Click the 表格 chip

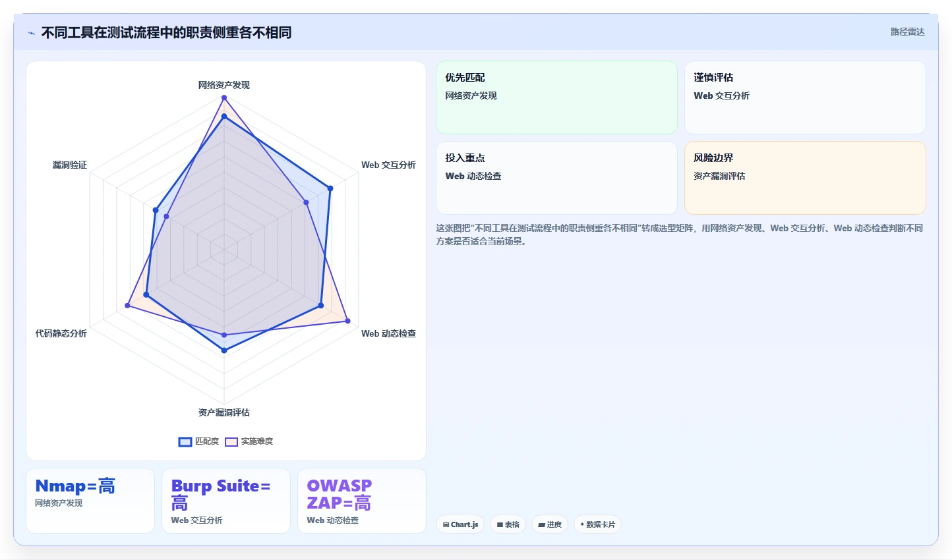pos(508,524)
